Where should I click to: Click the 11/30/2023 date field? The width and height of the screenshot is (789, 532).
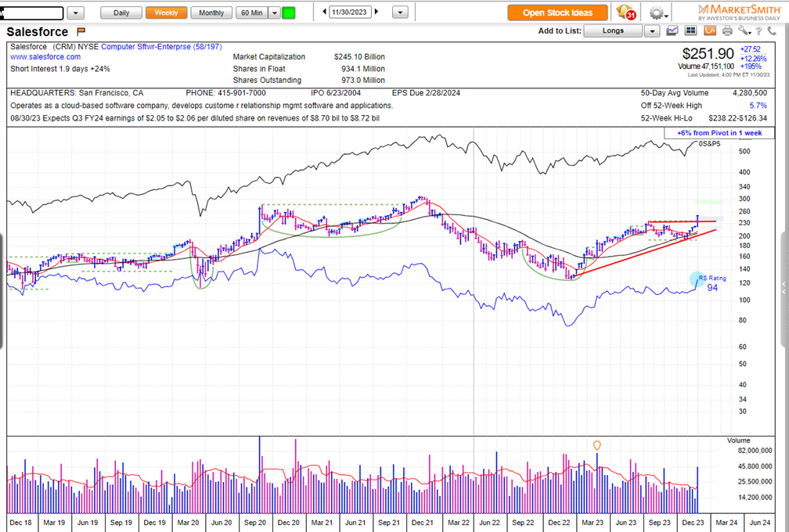(350, 13)
